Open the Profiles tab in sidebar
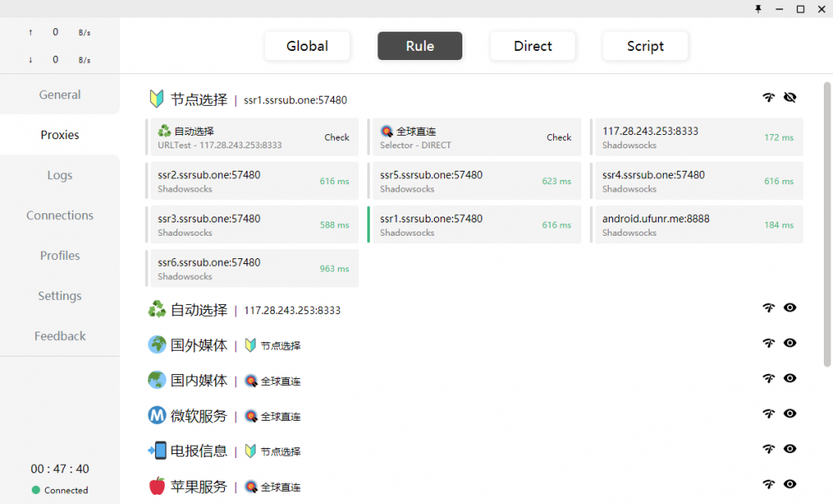Viewport: 833px width, 504px height. pyautogui.click(x=60, y=256)
